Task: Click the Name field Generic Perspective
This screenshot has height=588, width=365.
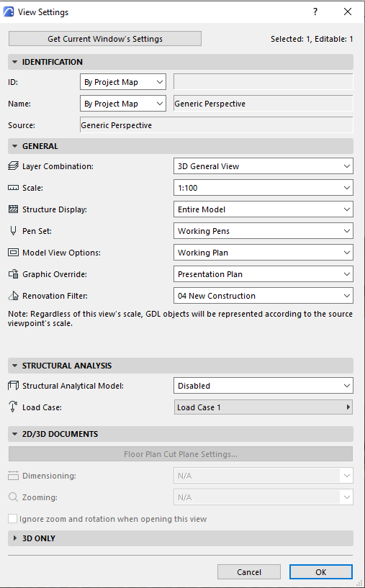Action: click(263, 104)
